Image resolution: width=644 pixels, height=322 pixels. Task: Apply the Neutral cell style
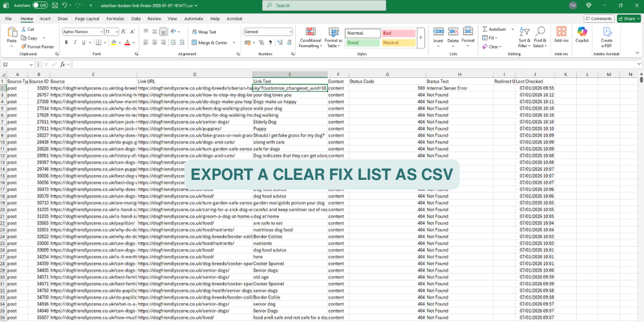(398, 43)
